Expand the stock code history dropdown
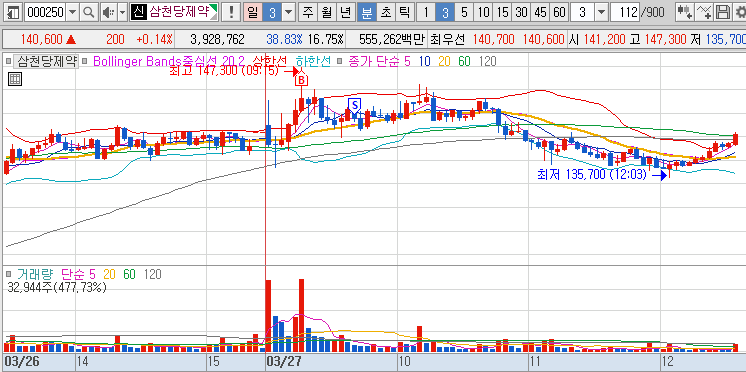Image resolution: width=746 pixels, height=372 pixels. click(72, 12)
